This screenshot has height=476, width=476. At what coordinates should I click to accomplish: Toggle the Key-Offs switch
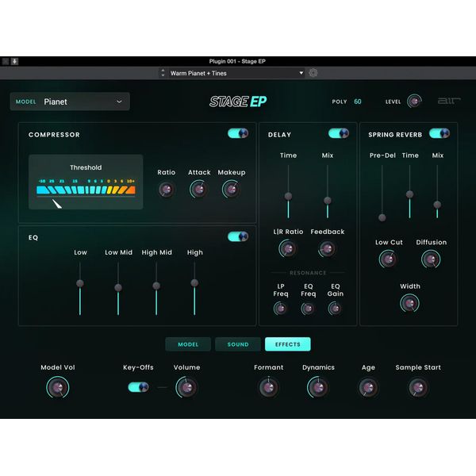point(138,387)
